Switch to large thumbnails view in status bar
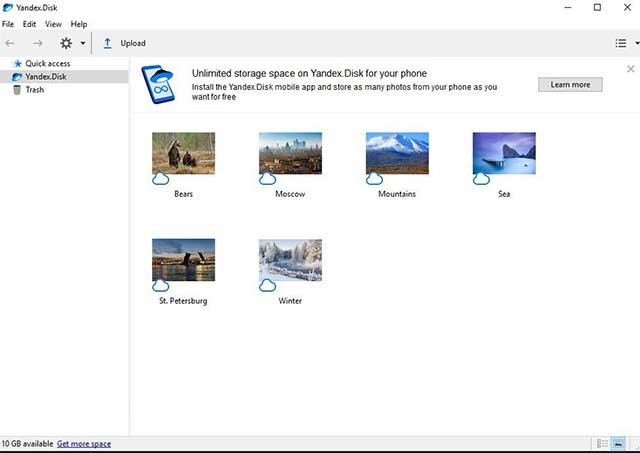This screenshot has height=453, width=640. [619, 443]
